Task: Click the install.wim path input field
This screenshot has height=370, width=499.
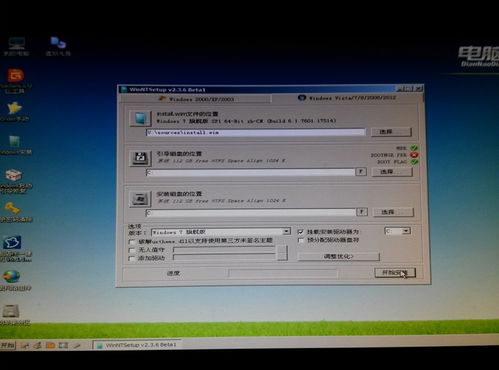Action: click(256, 133)
